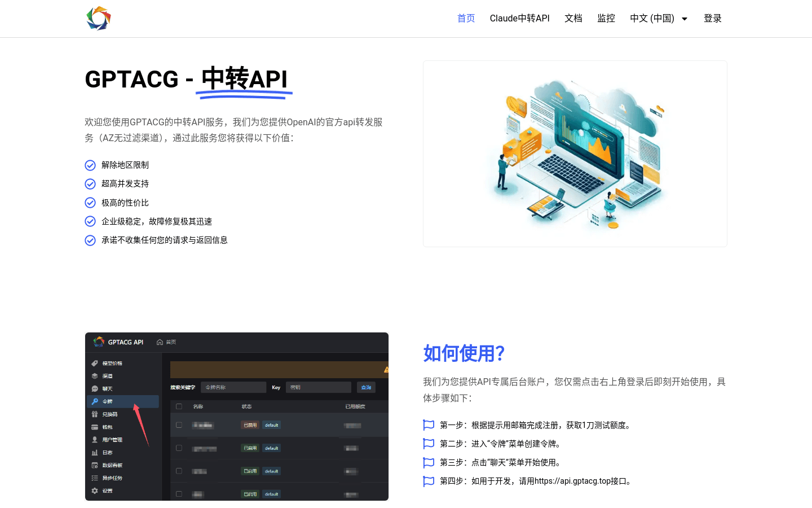Click the 第四步 api.gptacg.top instruction text
This screenshot has width=812, height=508.
click(537, 481)
